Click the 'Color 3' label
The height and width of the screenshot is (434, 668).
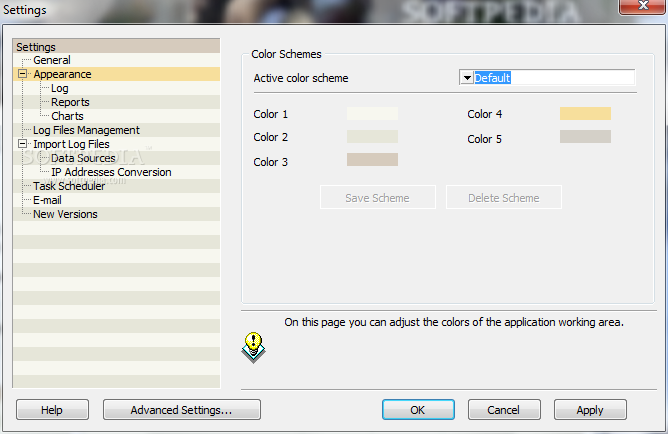271,162
